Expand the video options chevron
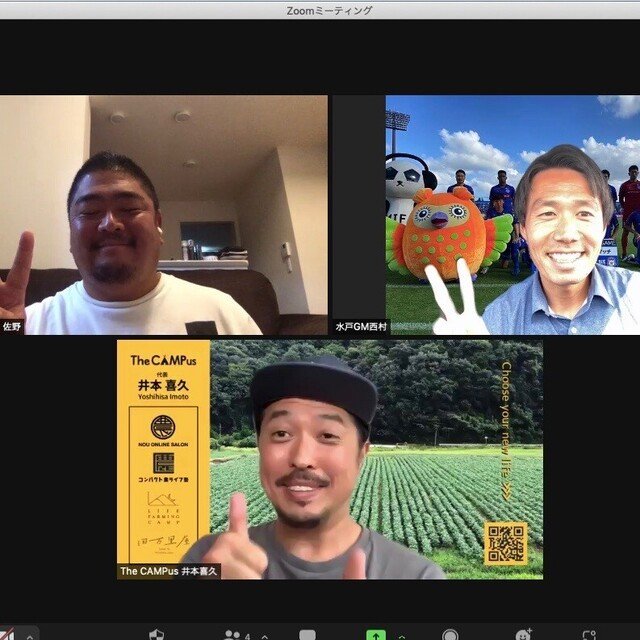 coord(29,636)
